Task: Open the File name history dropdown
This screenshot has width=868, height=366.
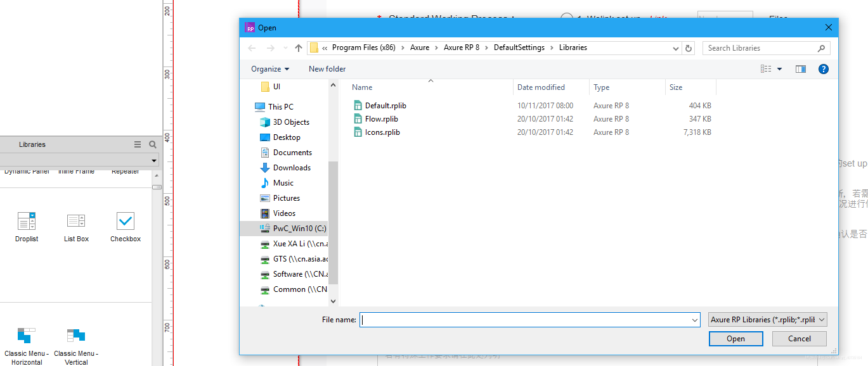Action: coord(695,320)
